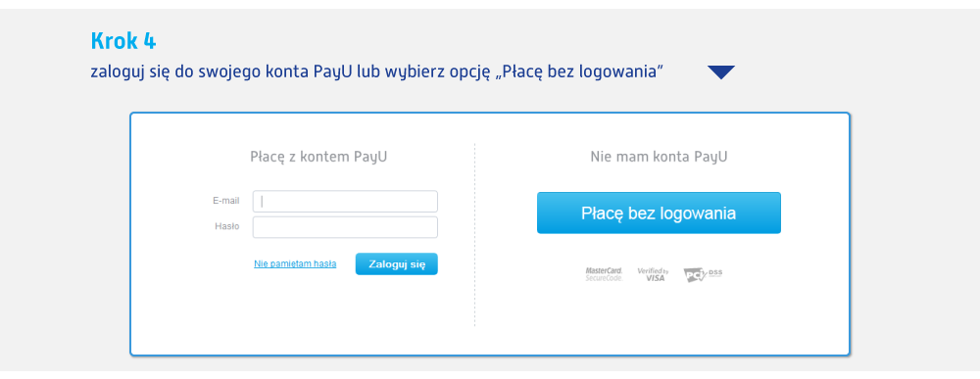Select the Nie mam konta PayU heading
Screen dimensions: 980x379
pos(659,157)
